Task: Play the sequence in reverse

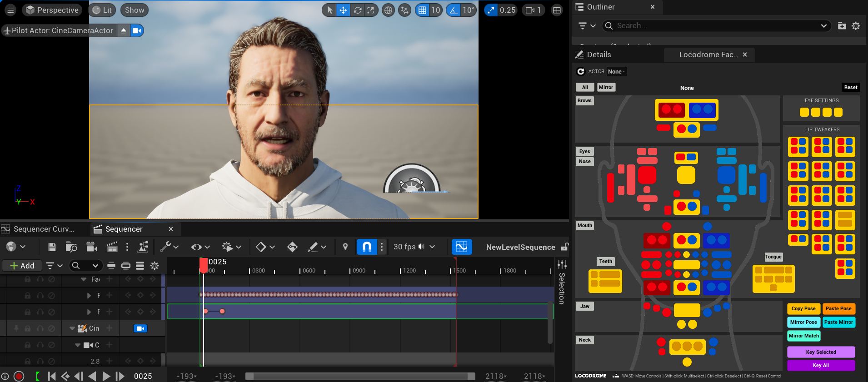Action: 92,376
